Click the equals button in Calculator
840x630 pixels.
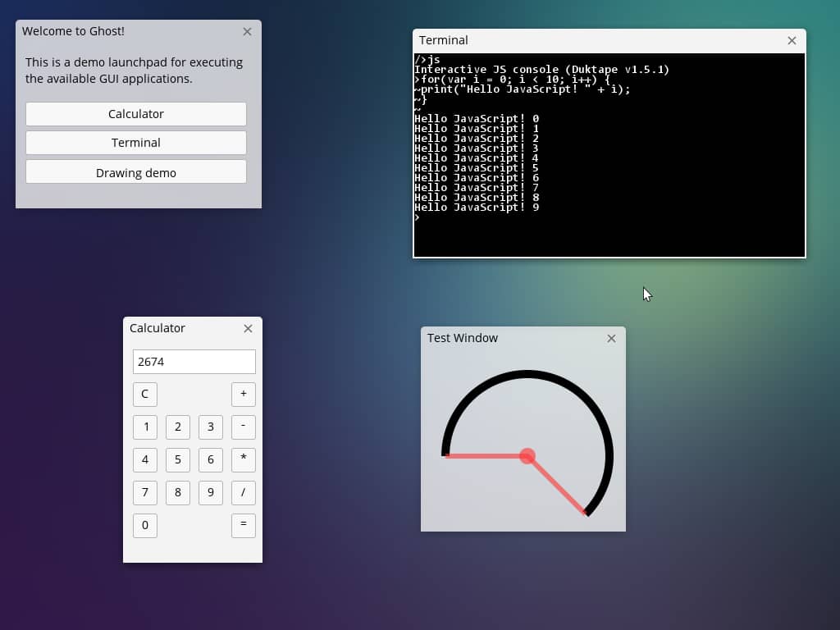coord(243,525)
